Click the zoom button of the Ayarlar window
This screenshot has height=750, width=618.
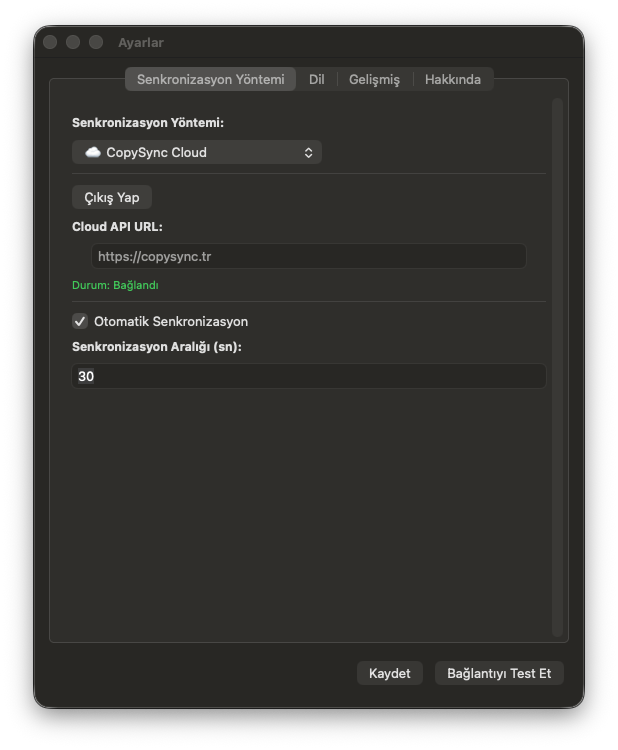coord(96,42)
